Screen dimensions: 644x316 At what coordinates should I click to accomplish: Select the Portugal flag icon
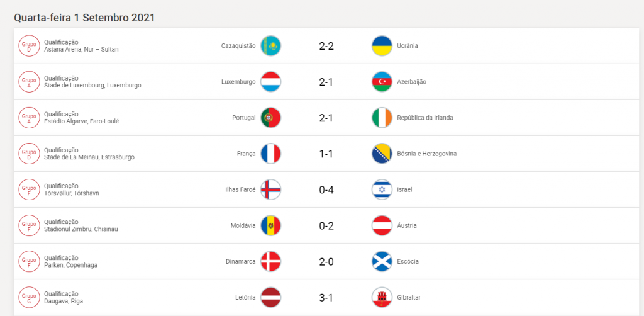pyautogui.click(x=270, y=118)
